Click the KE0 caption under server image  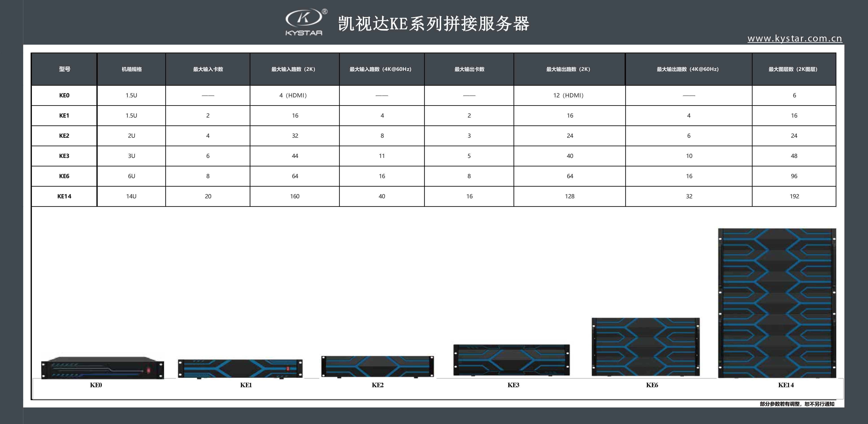(x=96, y=385)
